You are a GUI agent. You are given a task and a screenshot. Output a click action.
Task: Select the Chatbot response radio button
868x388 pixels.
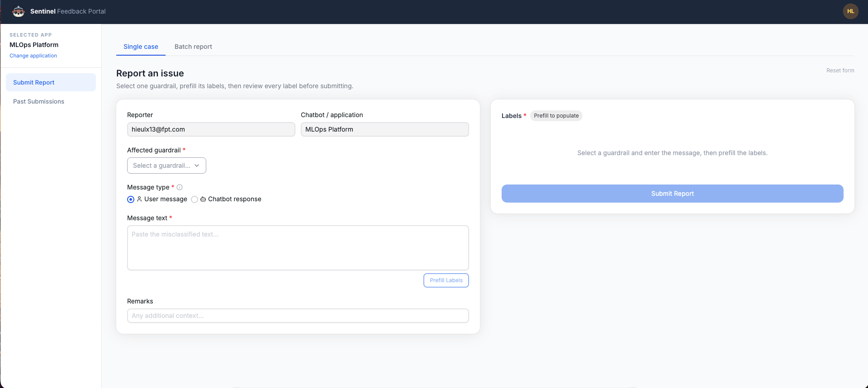[x=194, y=199]
